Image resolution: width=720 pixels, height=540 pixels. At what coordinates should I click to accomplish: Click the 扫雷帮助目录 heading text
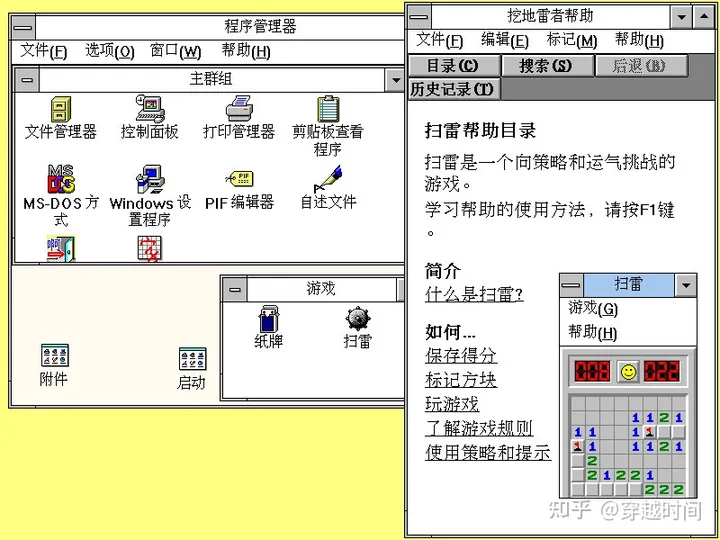[x=480, y=131]
